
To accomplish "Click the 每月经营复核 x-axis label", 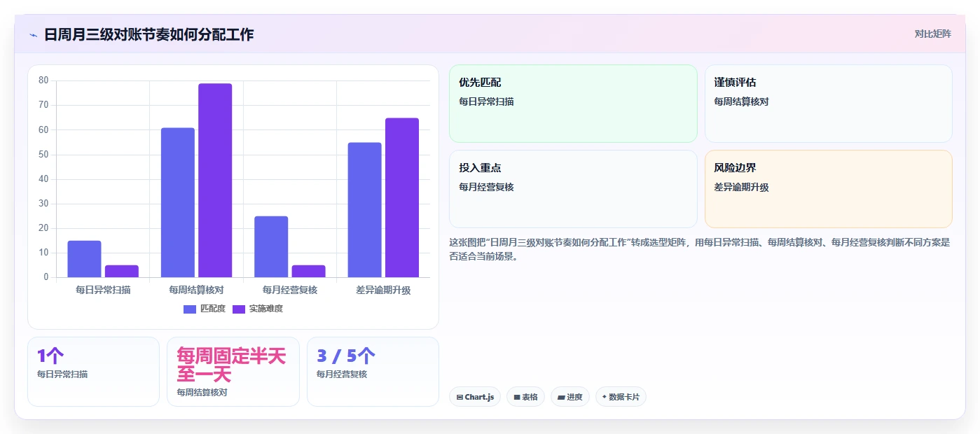I will (290, 290).
